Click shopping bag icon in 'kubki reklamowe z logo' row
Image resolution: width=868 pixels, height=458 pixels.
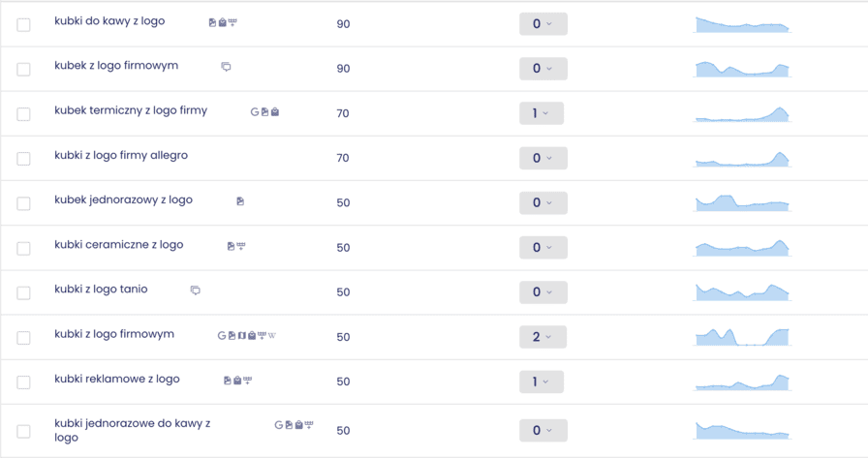[236, 381]
